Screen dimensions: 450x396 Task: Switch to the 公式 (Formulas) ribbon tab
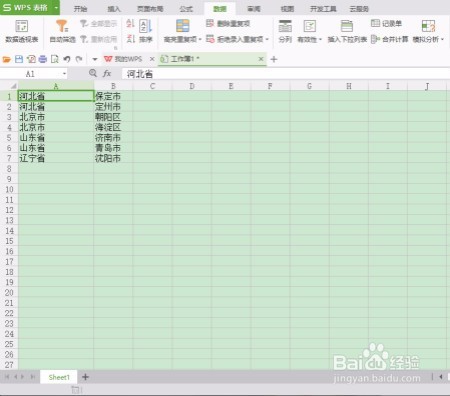(x=186, y=9)
